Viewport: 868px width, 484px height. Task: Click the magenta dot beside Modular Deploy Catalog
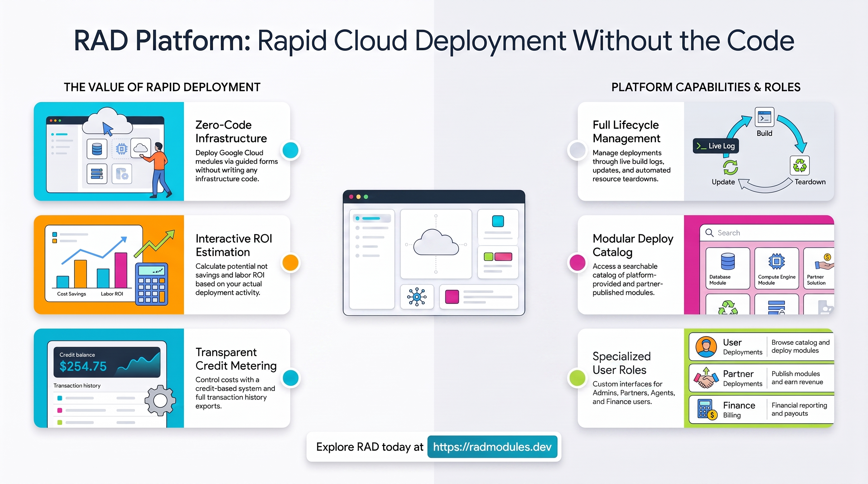tap(578, 262)
